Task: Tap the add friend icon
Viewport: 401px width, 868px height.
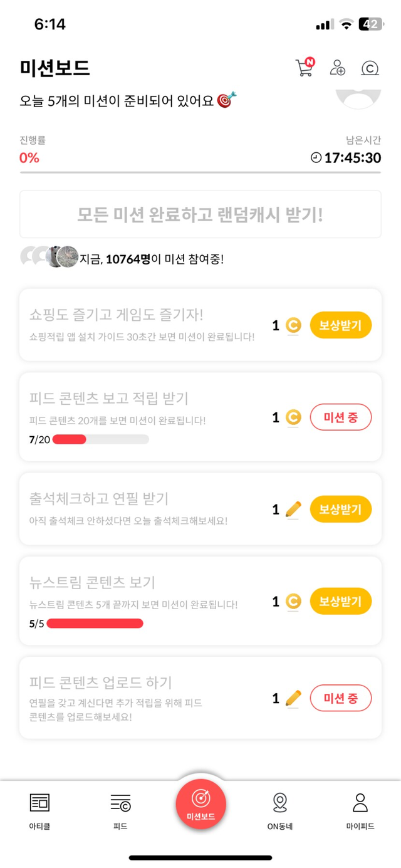Action: click(x=338, y=68)
